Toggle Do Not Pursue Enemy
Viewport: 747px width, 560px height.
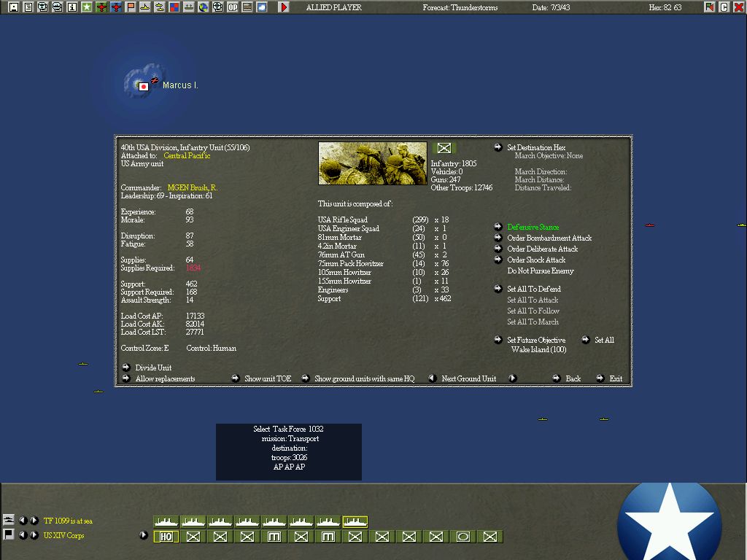click(541, 271)
